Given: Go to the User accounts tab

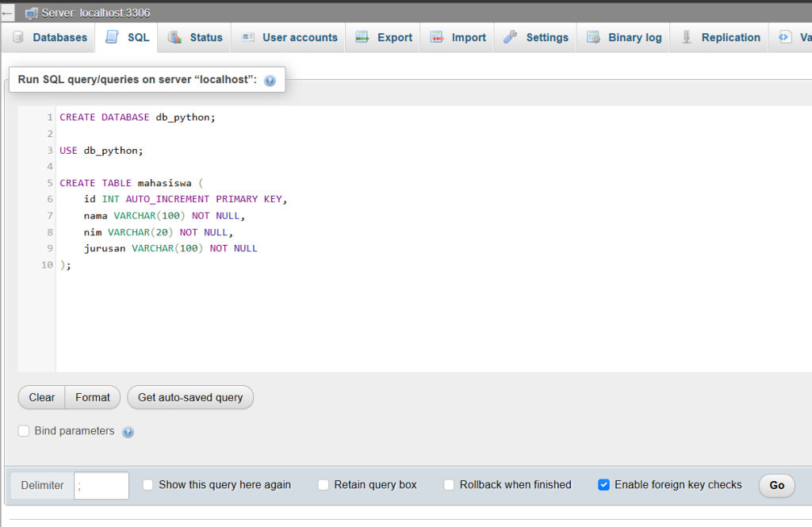Looking at the screenshot, I should pos(289,37).
